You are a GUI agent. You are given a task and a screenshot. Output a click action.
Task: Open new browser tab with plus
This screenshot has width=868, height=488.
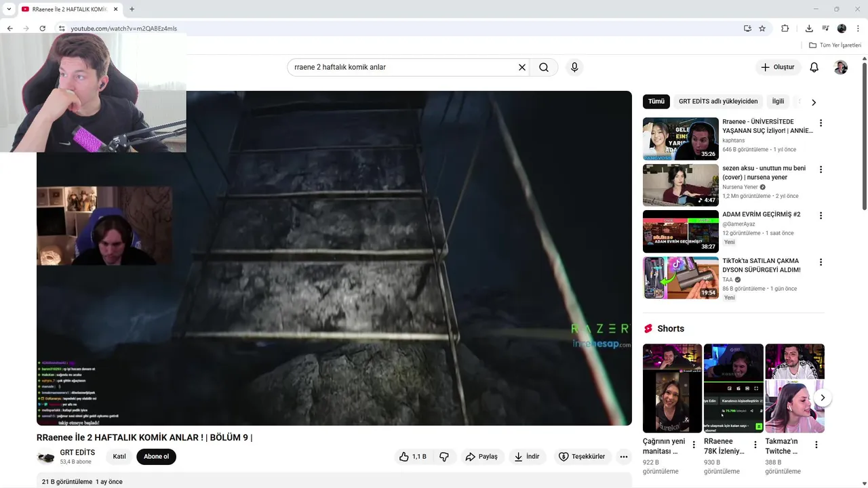pyautogui.click(x=132, y=9)
